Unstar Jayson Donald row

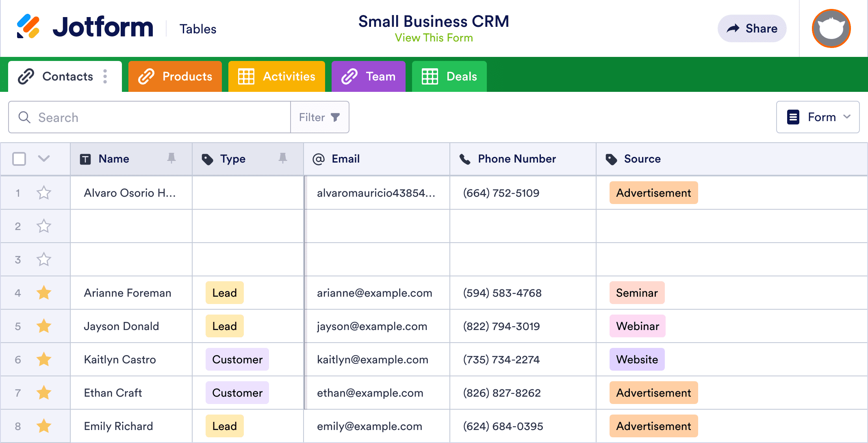point(44,326)
